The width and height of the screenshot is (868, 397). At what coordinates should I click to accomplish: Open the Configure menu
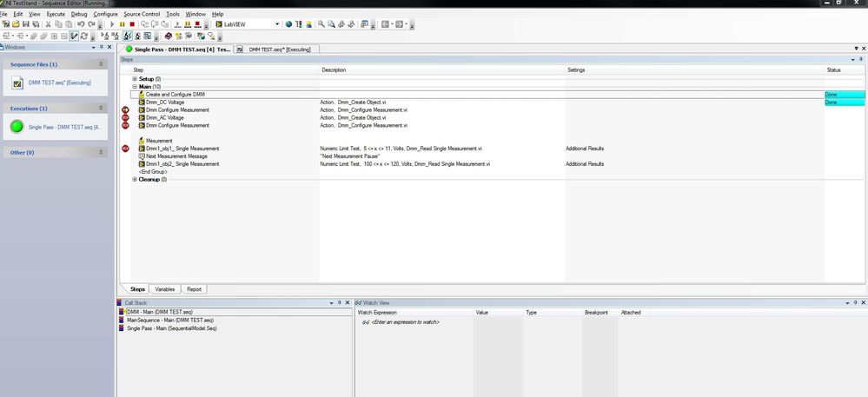105,14
